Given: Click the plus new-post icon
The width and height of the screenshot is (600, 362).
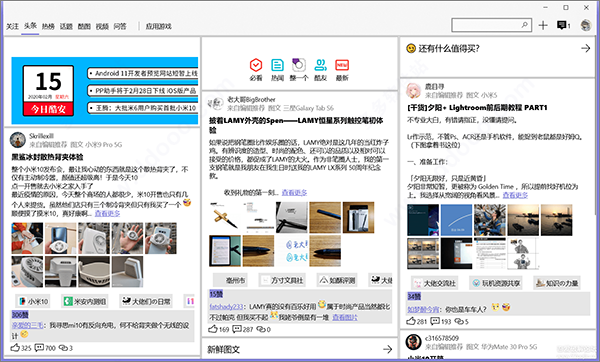Looking at the screenshot, I should [x=543, y=25].
